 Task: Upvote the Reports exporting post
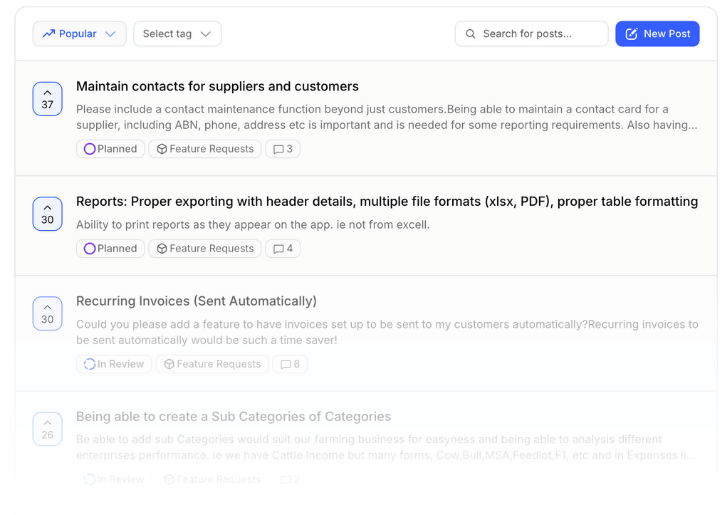pos(47,213)
